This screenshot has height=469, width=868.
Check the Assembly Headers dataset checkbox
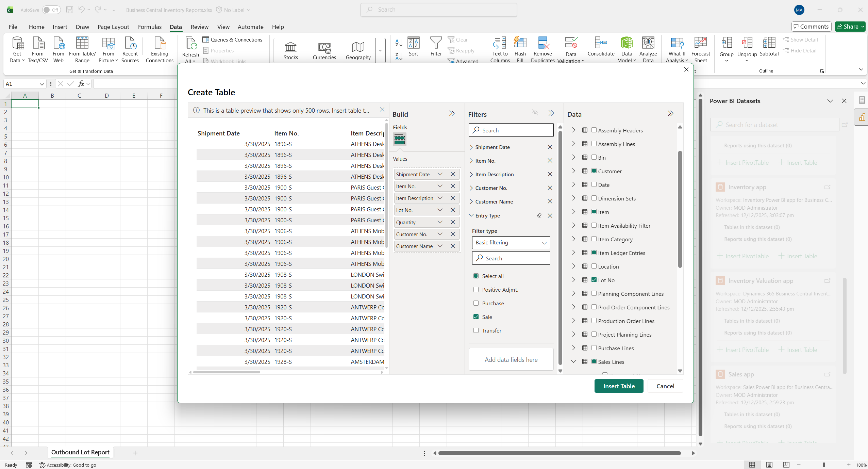(x=594, y=130)
